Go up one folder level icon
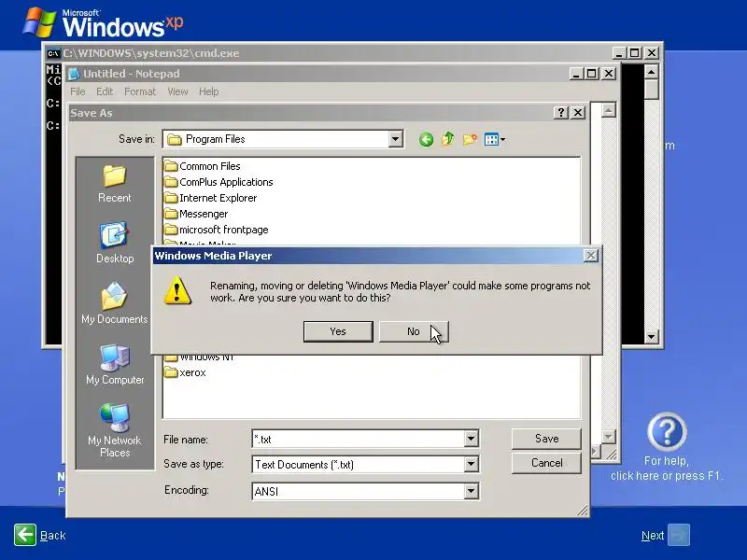This screenshot has height=560, width=747. tap(448, 139)
